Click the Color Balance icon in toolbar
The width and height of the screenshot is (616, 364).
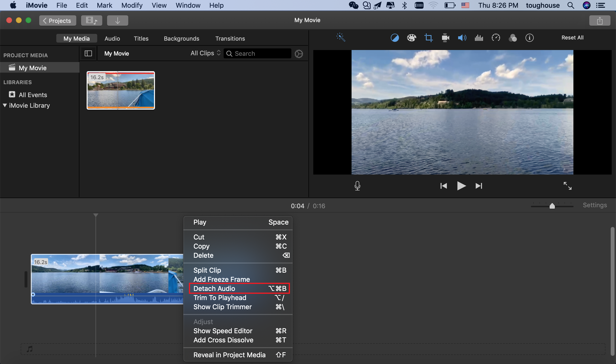pyautogui.click(x=394, y=37)
